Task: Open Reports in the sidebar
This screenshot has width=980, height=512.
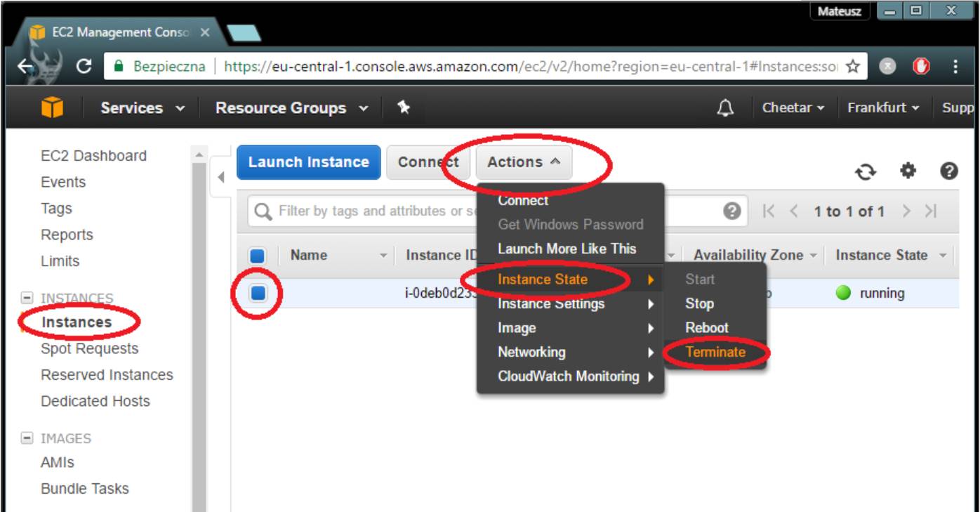Action: pos(67,235)
